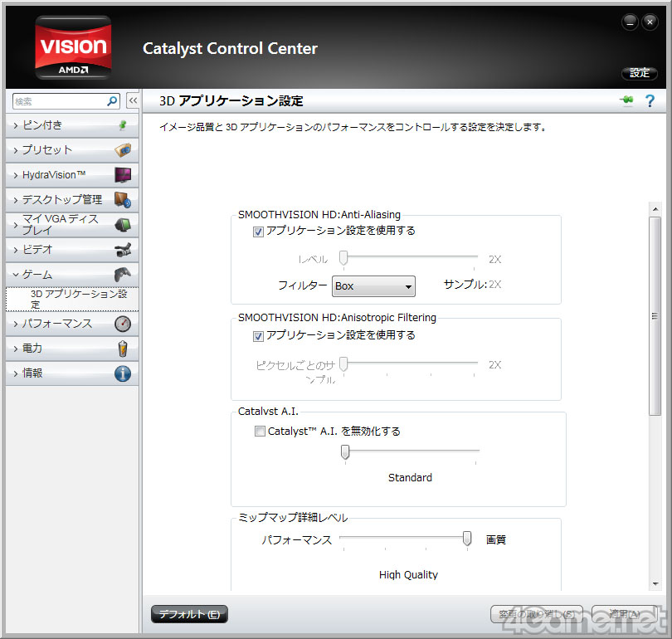Screen dimensions: 672x639
Task: Click the search magnifier icon
Action: coord(112,101)
